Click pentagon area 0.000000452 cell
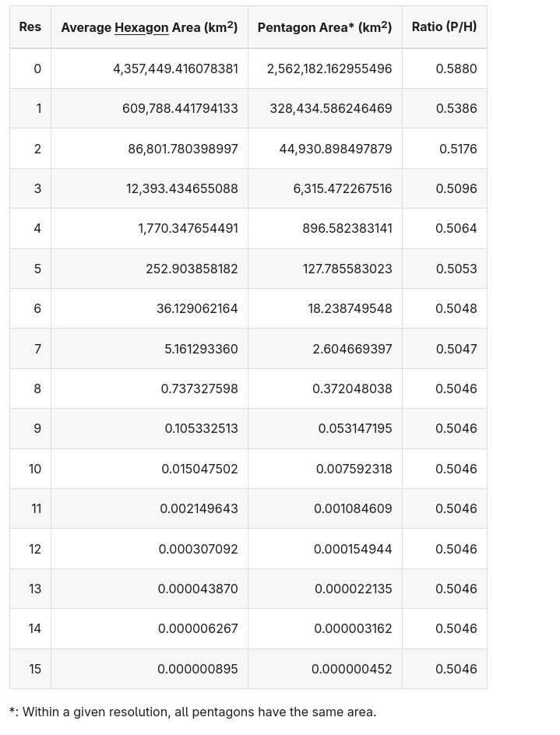The width and height of the screenshot is (560, 735). coord(351,669)
